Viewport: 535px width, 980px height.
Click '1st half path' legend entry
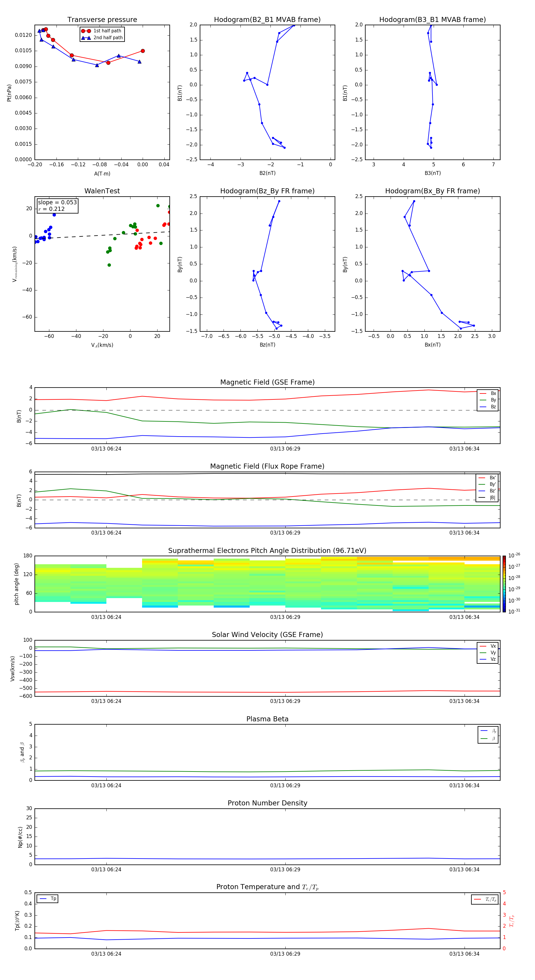click(x=101, y=31)
